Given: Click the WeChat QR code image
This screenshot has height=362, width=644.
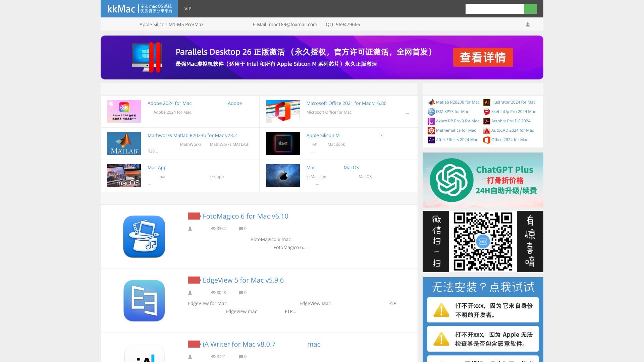Looking at the screenshot, I should pos(483,241).
